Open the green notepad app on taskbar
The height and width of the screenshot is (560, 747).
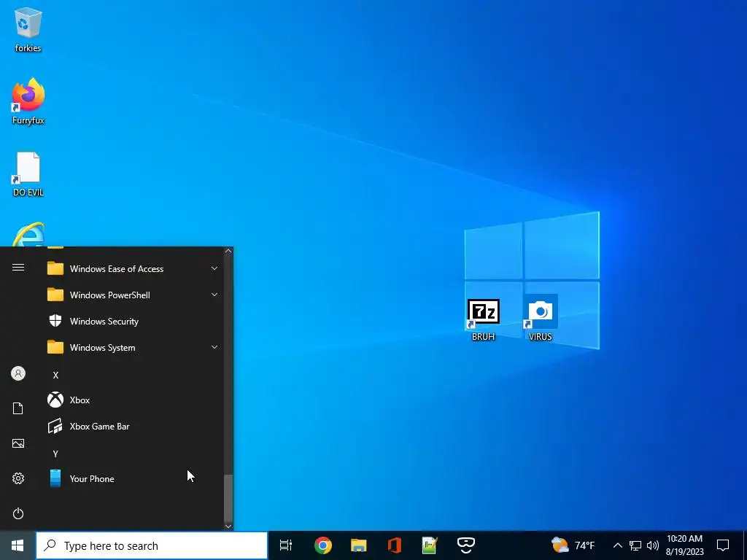coord(430,545)
